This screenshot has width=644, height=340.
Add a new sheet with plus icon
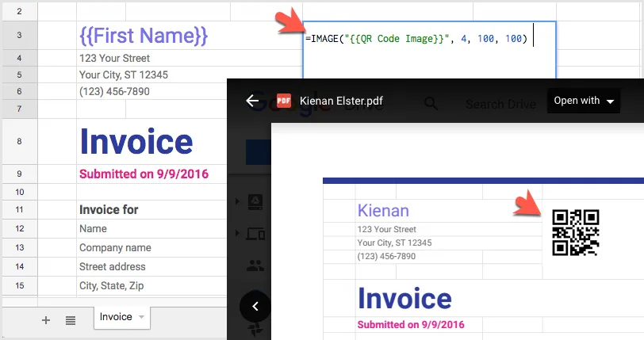(45, 319)
